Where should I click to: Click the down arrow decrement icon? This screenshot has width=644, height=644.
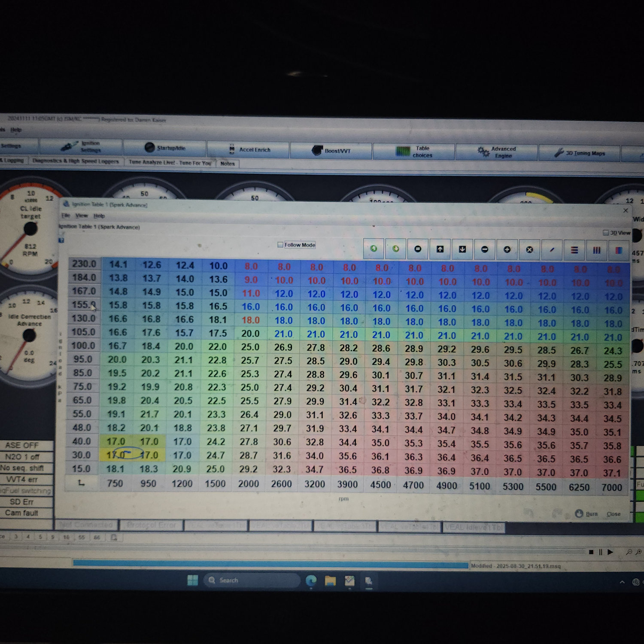pos(462,249)
